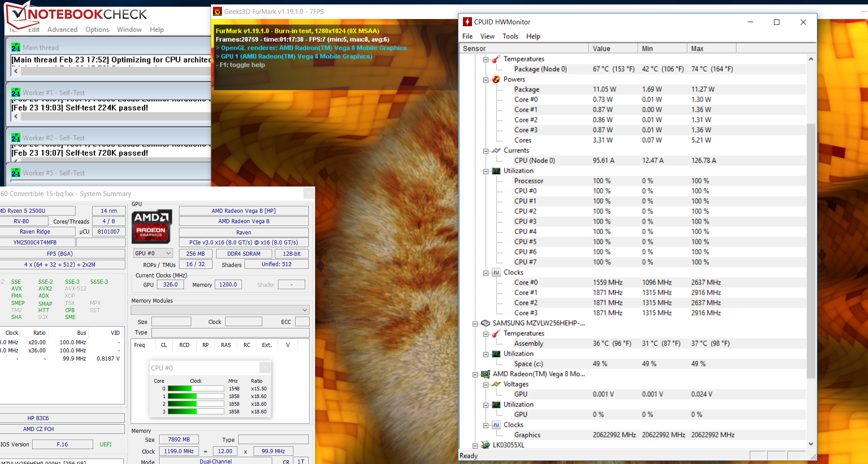Collapse the Currents node in HWMonitor
Screen dimensions: 868x464
486,151
